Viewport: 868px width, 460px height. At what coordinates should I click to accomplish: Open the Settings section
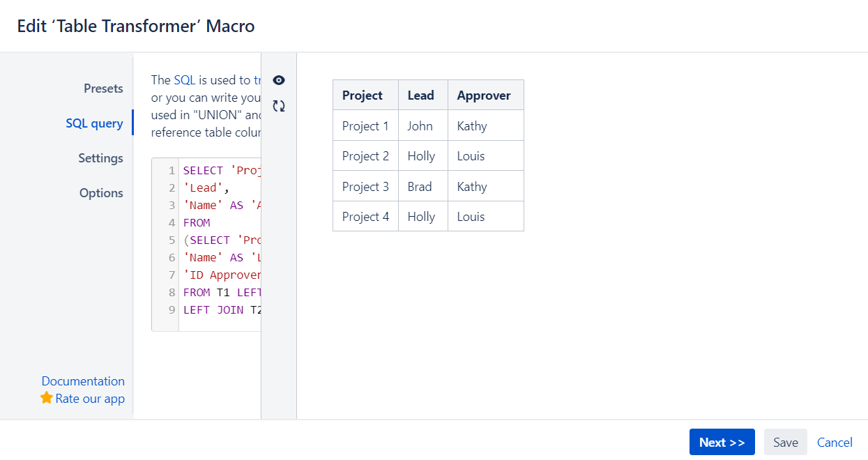(x=100, y=158)
